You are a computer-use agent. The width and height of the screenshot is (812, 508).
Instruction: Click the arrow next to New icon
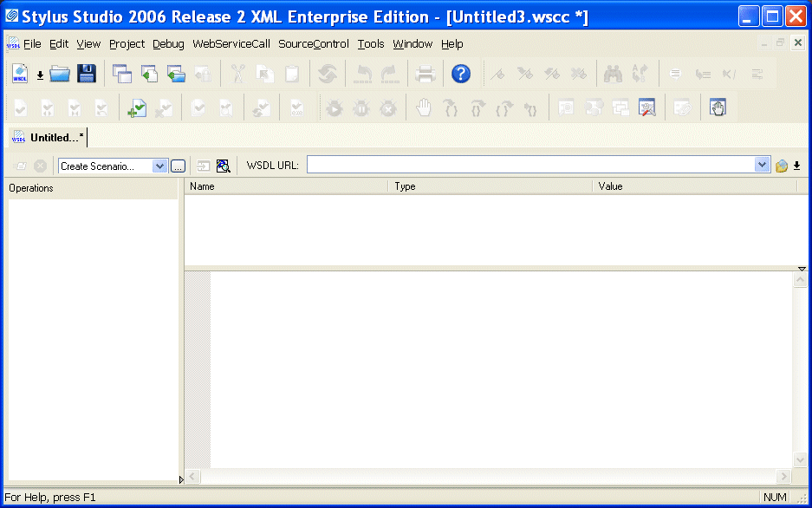(40, 75)
